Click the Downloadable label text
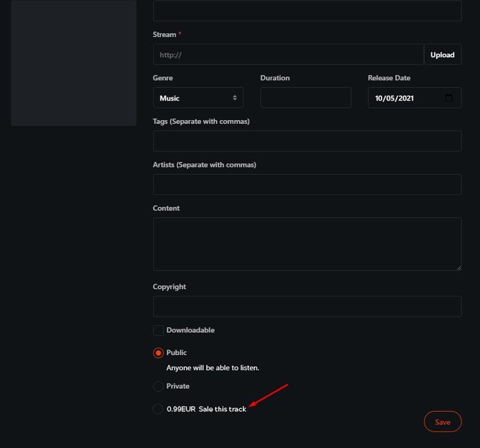Screen dimensions: 480x448 (190, 330)
